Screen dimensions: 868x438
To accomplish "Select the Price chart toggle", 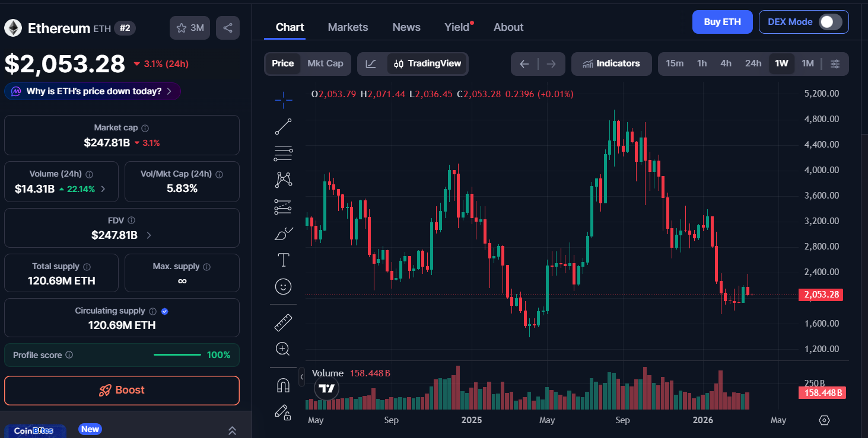I will pyautogui.click(x=283, y=63).
